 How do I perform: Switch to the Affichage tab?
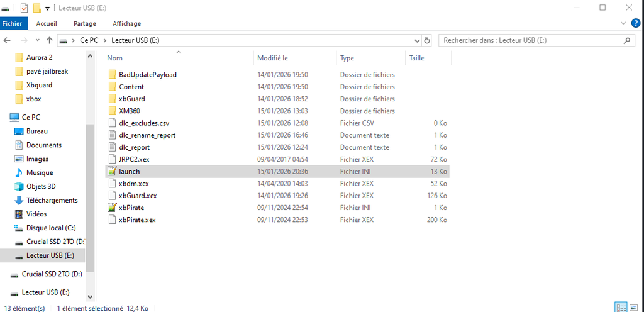tap(126, 23)
